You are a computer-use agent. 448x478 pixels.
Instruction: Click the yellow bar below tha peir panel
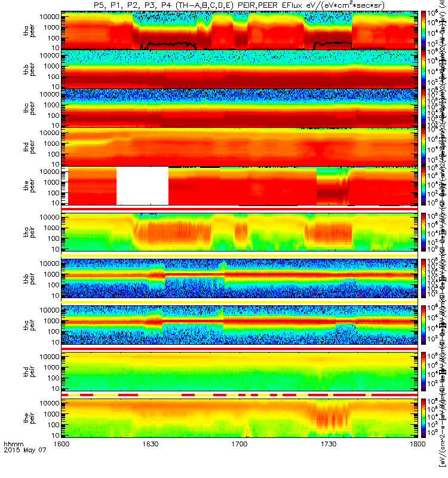(x=240, y=256)
